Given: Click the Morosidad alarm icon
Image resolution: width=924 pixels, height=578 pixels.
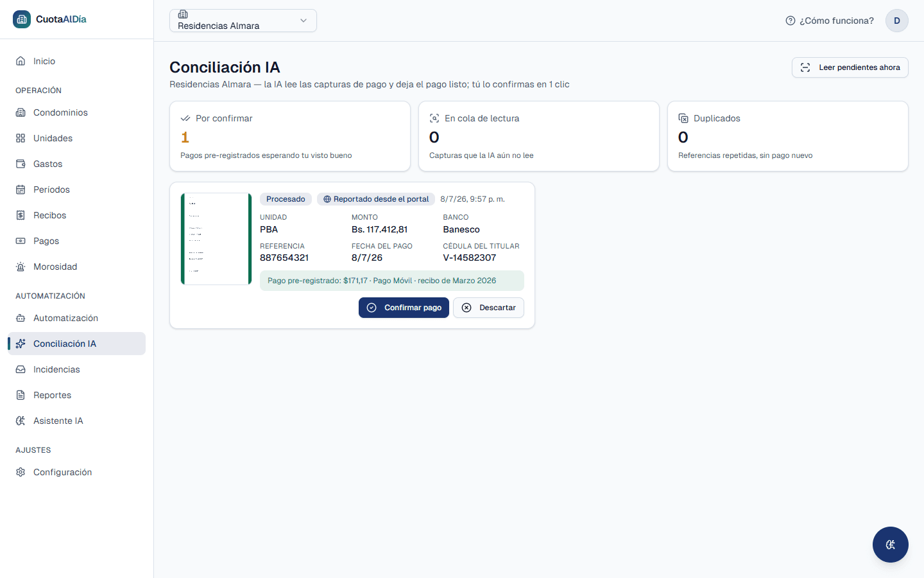Looking at the screenshot, I should 21,267.
